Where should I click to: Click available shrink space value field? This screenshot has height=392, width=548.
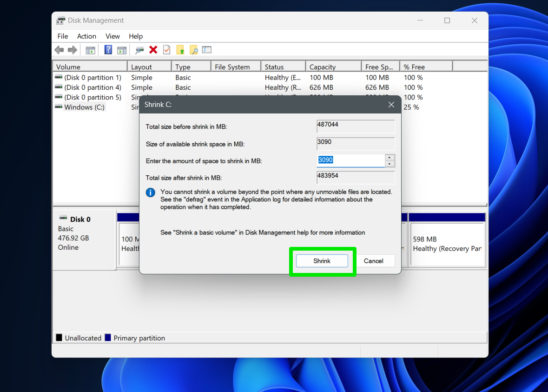pos(356,143)
